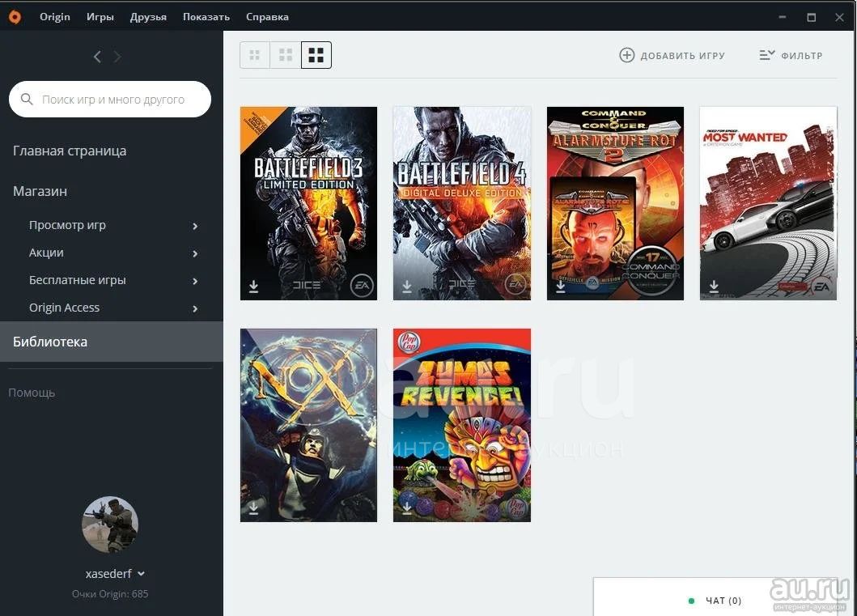Screen dimensions: 857x616
Task: Open the Игры menu
Action: pos(100,17)
